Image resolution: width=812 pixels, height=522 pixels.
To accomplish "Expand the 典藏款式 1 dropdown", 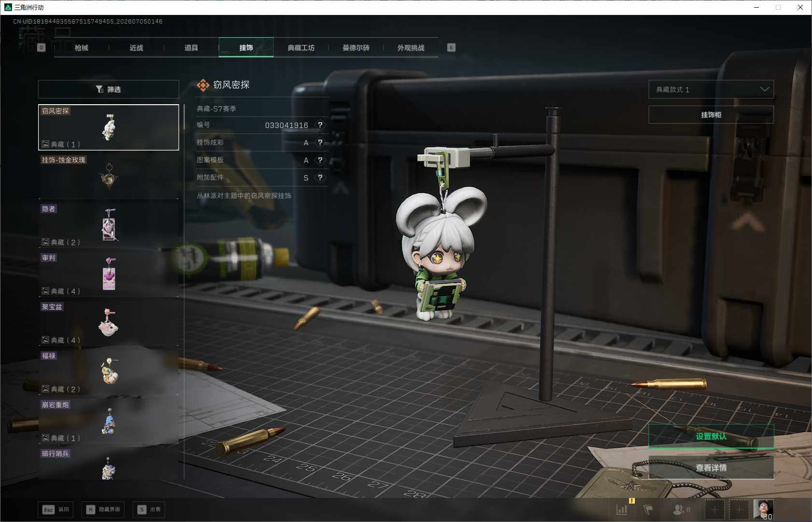I will pyautogui.click(x=711, y=89).
